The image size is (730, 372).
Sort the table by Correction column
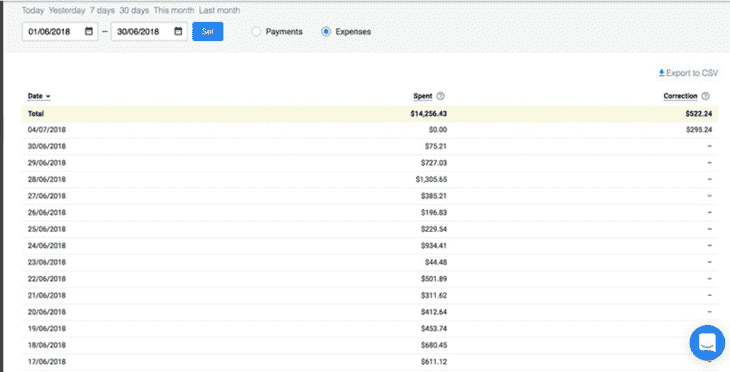click(680, 96)
